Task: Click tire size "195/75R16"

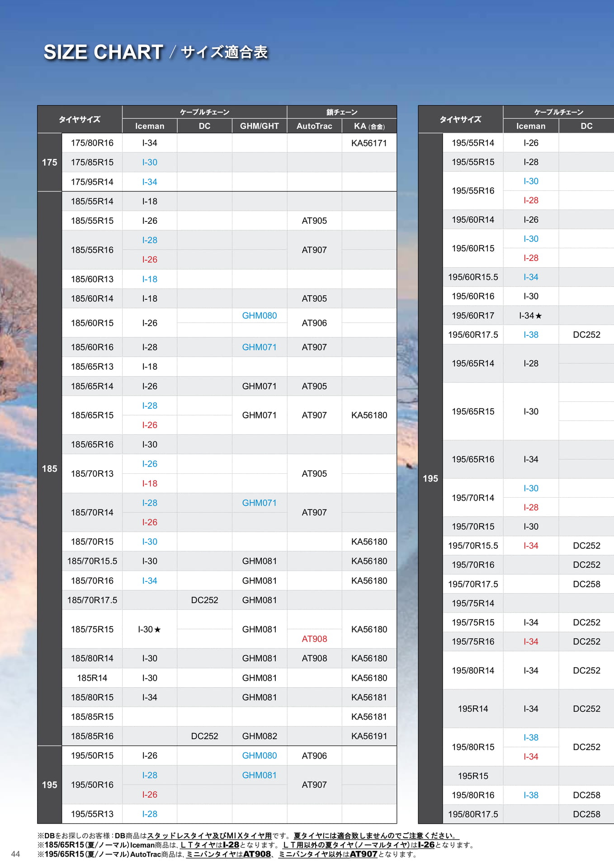Action: point(473,642)
